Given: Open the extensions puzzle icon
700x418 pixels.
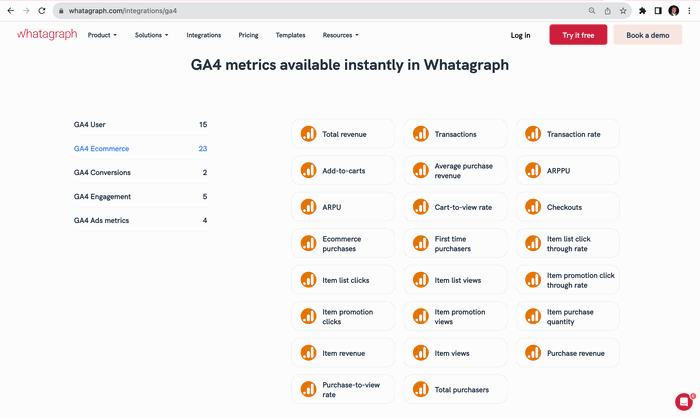Looking at the screenshot, I should [x=642, y=11].
